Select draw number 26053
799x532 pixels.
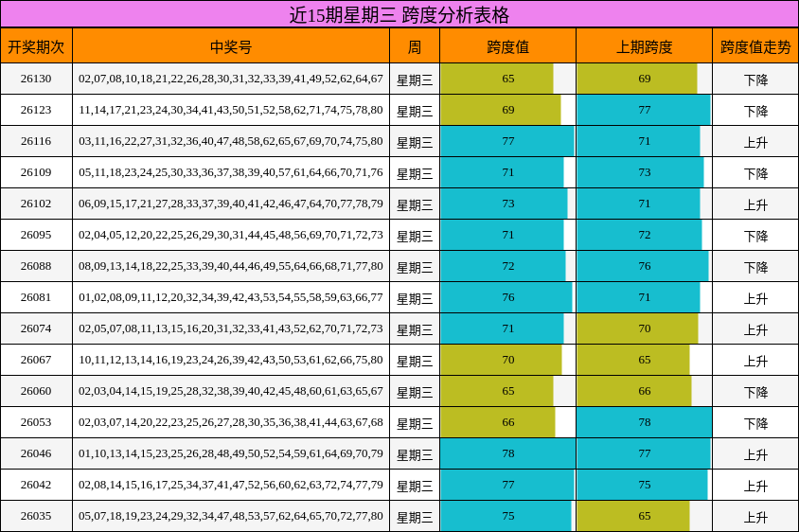36,422
